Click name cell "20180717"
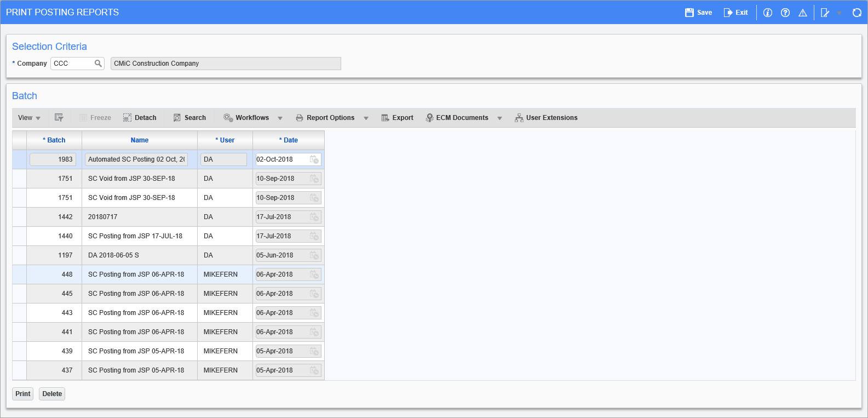The height and width of the screenshot is (418, 868). 140,217
